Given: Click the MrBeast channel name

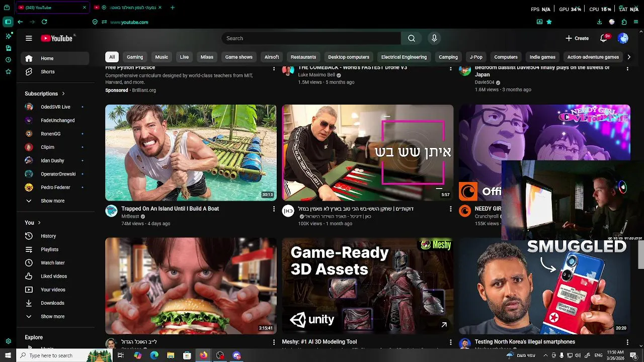Looking at the screenshot, I should (x=130, y=216).
